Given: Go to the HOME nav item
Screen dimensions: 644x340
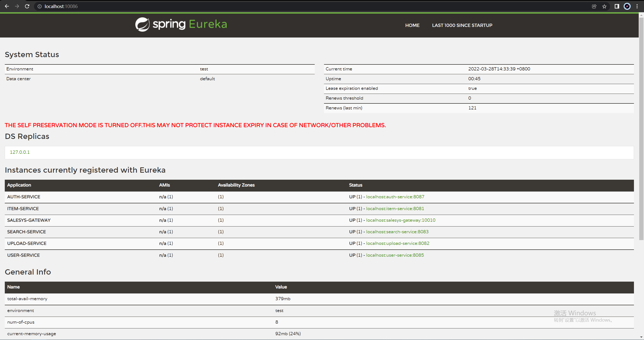Looking at the screenshot, I should coord(412,25).
